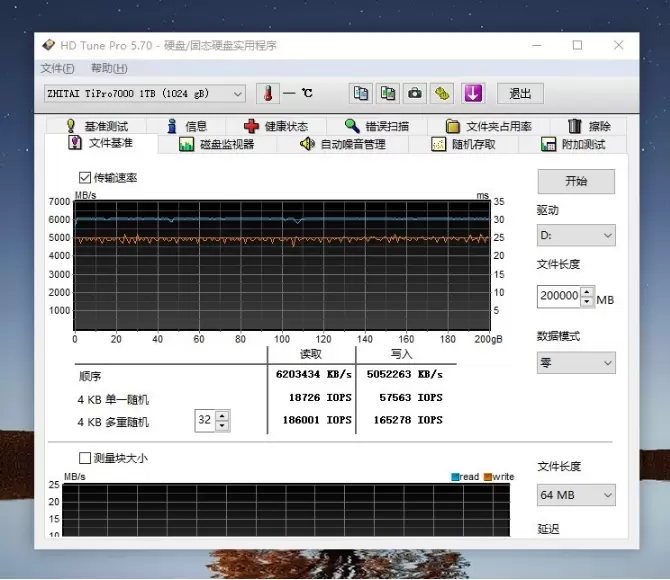Enable the 测量块大小 checkbox
This screenshot has width=670, height=580.
pos(85,458)
